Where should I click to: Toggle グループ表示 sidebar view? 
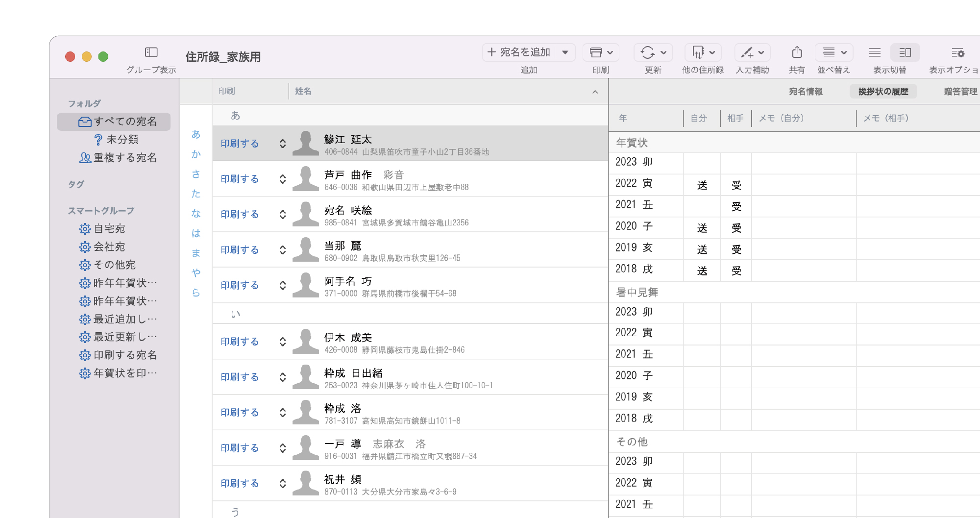(151, 52)
